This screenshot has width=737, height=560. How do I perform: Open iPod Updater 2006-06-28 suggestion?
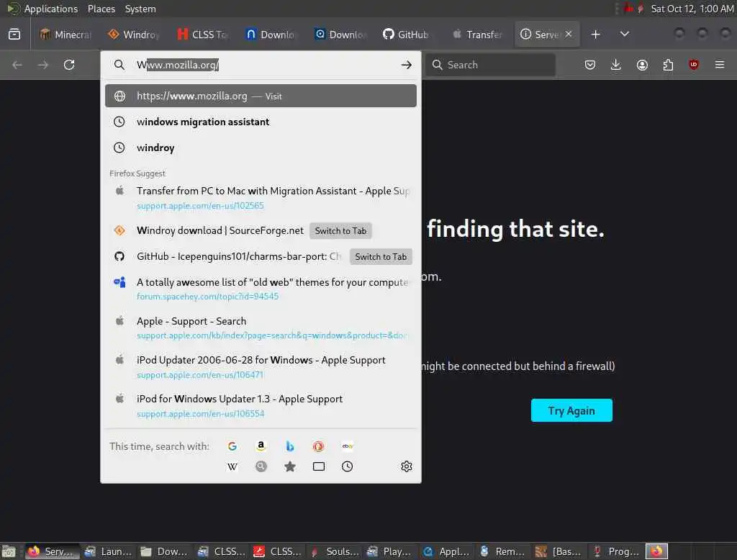(x=261, y=367)
